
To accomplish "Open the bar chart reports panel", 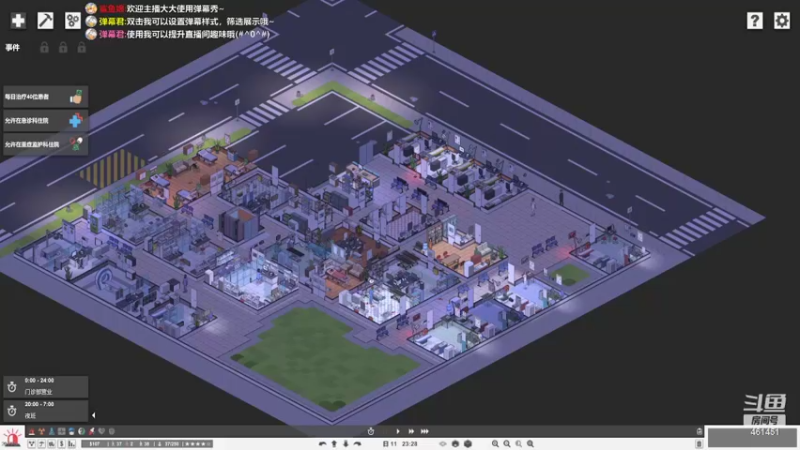I will pyautogui.click(x=71, y=444).
